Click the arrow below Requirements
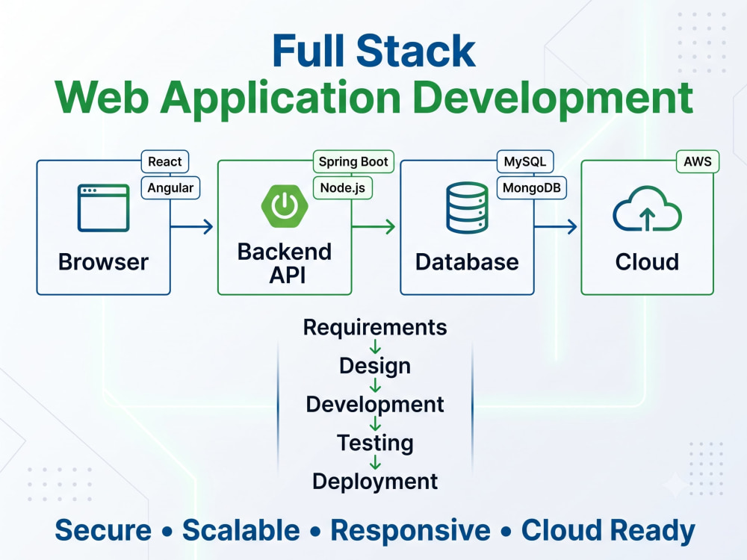 click(x=375, y=346)
